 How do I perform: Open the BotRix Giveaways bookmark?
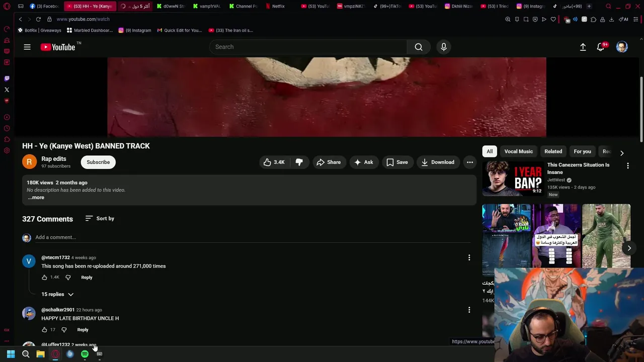39,30
